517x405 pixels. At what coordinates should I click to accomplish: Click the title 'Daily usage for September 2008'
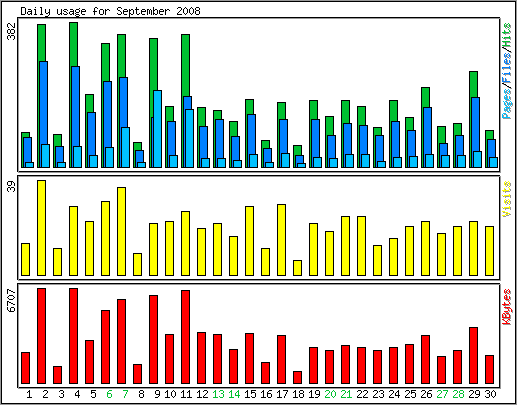110,11
